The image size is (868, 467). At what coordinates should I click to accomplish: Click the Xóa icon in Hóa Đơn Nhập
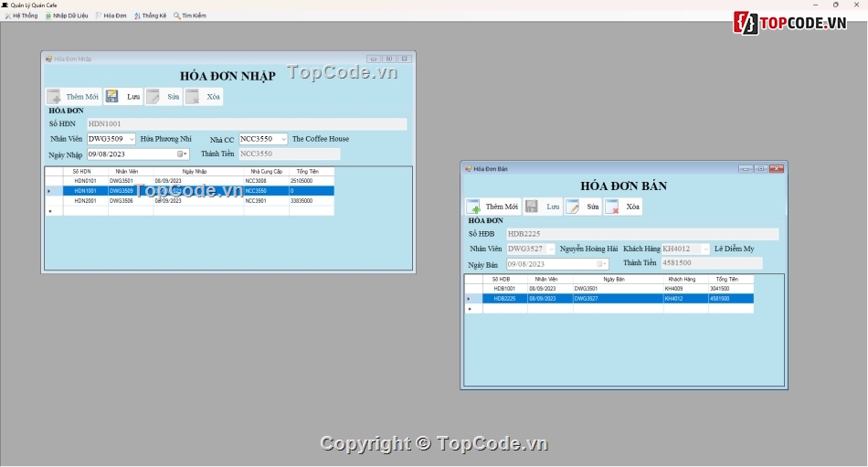(x=192, y=96)
